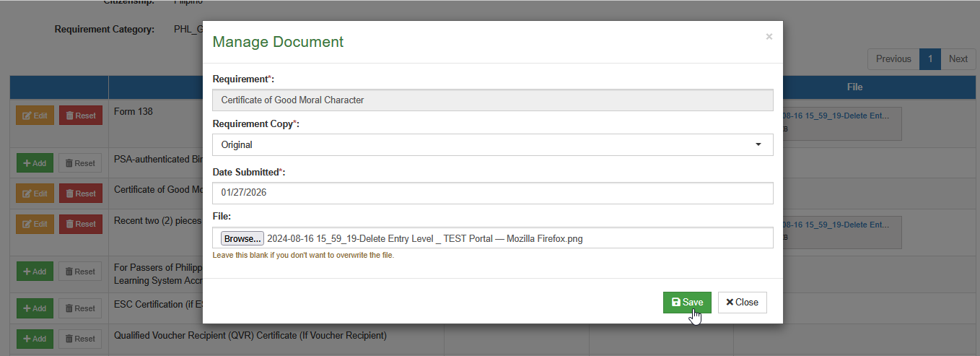Browse for a file to upload
This screenshot has height=356, width=980.
[242, 238]
